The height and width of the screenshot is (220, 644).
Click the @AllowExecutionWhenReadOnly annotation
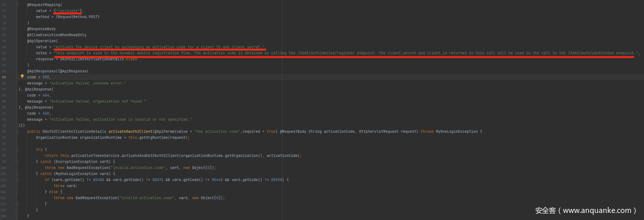coord(57,35)
